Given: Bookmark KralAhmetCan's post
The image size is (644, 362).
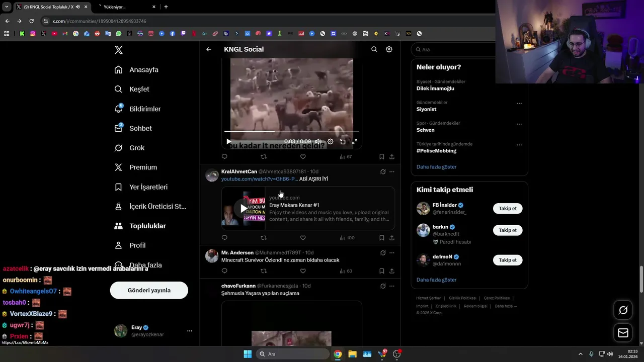Looking at the screenshot, I should click(381, 238).
